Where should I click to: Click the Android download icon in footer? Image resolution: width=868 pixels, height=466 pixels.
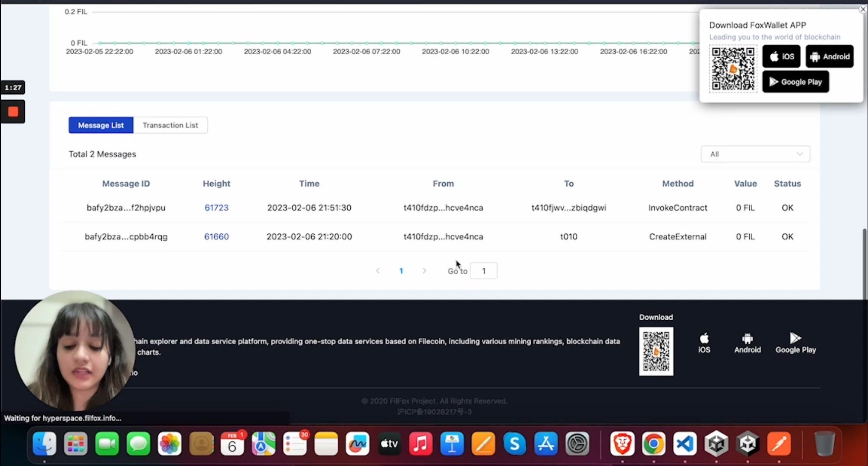(747, 343)
